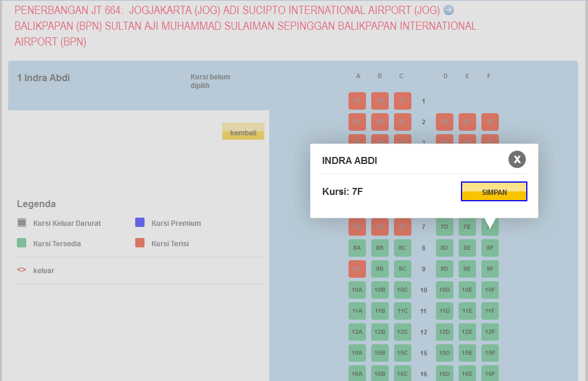
Task: Close the INDRA ABDI seat dialog
Action: (x=516, y=159)
